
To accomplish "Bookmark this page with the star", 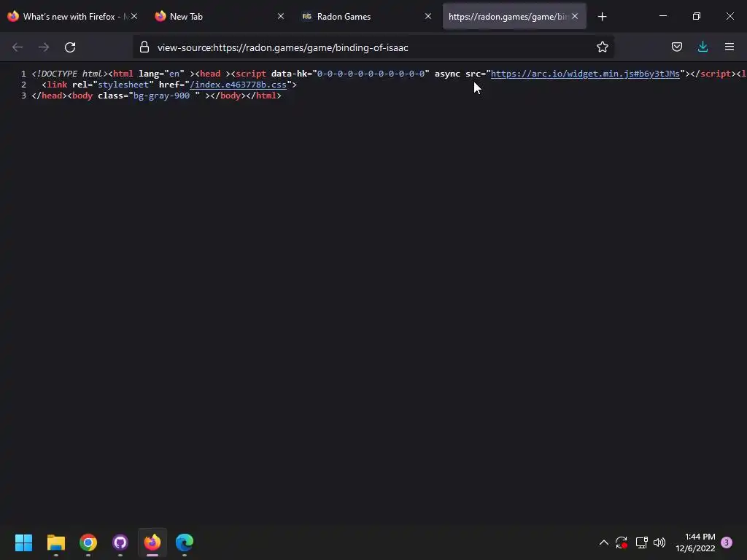I will (x=602, y=47).
